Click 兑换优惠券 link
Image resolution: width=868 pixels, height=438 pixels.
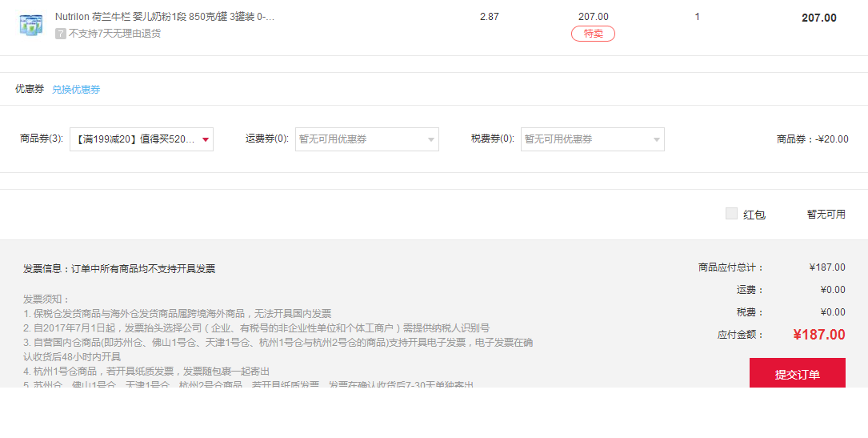click(76, 89)
